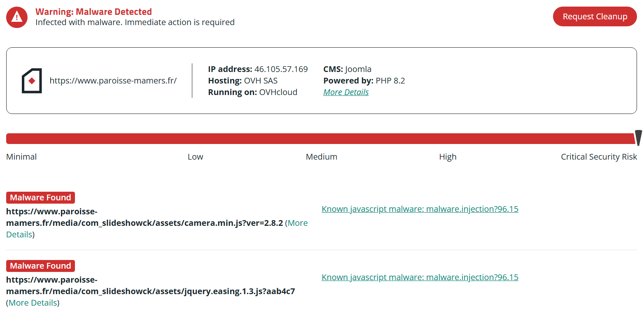Click the IP address 46.105.57.169
This screenshot has width=644, height=311.
point(281,69)
